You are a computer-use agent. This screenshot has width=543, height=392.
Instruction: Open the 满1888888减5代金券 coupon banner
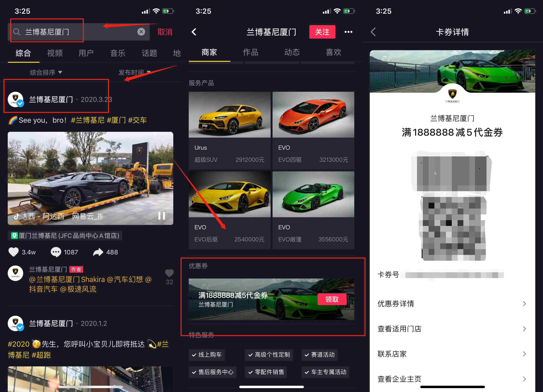click(272, 299)
